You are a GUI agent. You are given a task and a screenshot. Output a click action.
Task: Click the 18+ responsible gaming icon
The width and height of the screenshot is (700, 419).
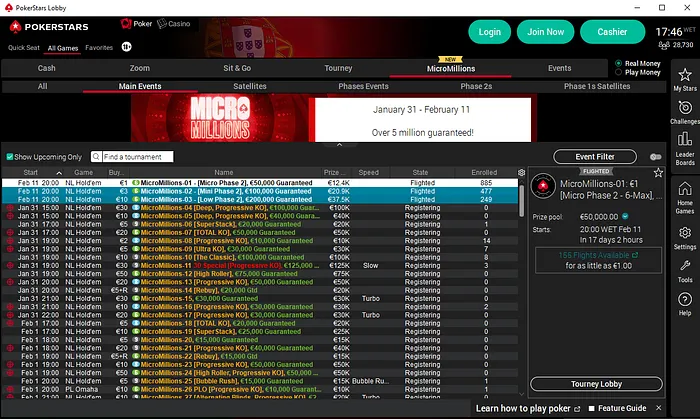pyautogui.click(x=126, y=47)
